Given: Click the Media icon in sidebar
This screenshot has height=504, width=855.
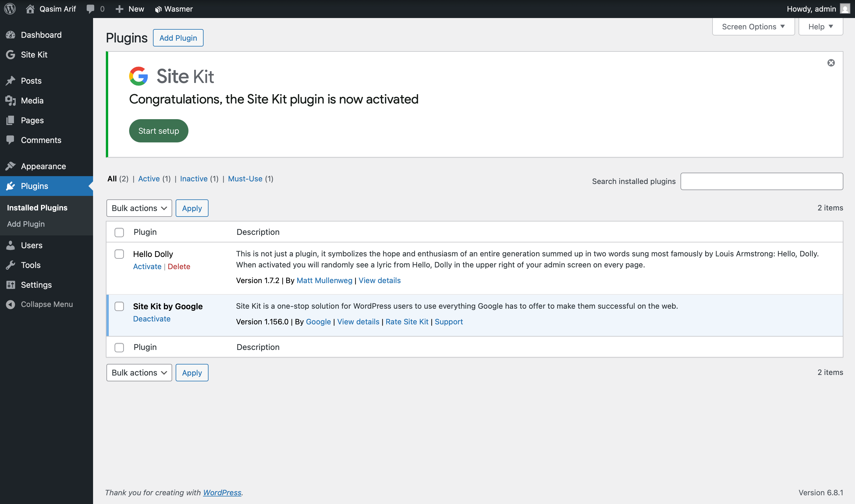Looking at the screenshot, I should click(10, 101).
